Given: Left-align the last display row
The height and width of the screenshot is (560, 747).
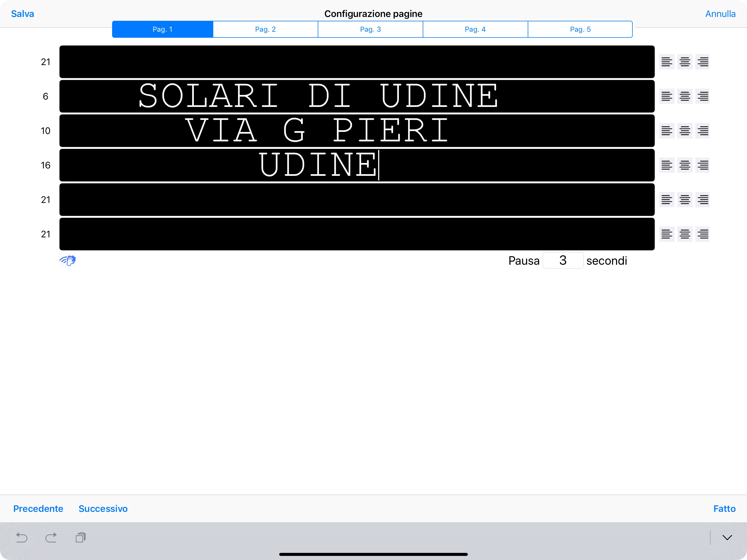Looking at the screenshot, I should [667, 234].
